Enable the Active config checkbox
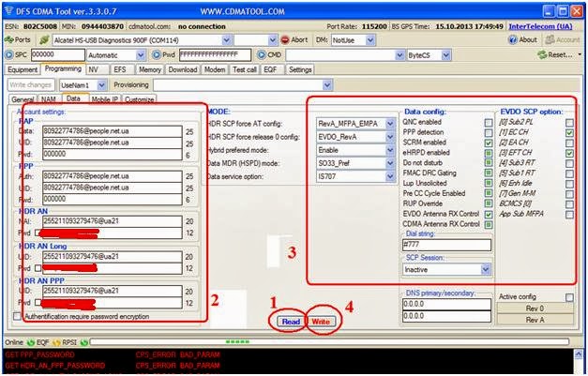The height and width of the screenshot is (376, 588). 569,297
